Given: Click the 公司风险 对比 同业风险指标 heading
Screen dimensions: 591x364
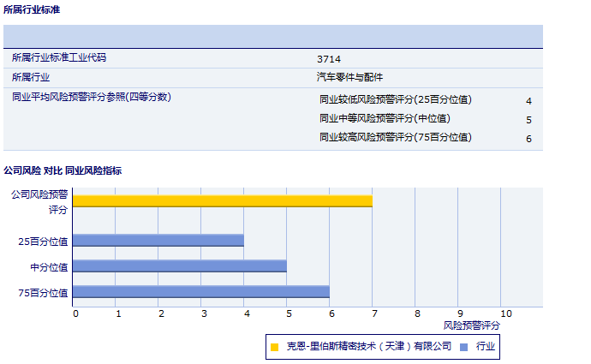Looking at the screenshot, I should (63, 170).
